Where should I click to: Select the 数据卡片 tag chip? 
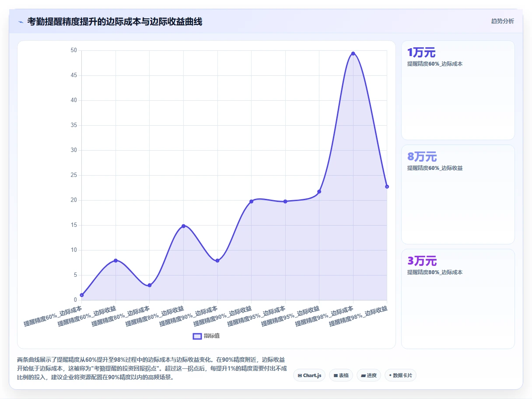click(x=400, y=375)
